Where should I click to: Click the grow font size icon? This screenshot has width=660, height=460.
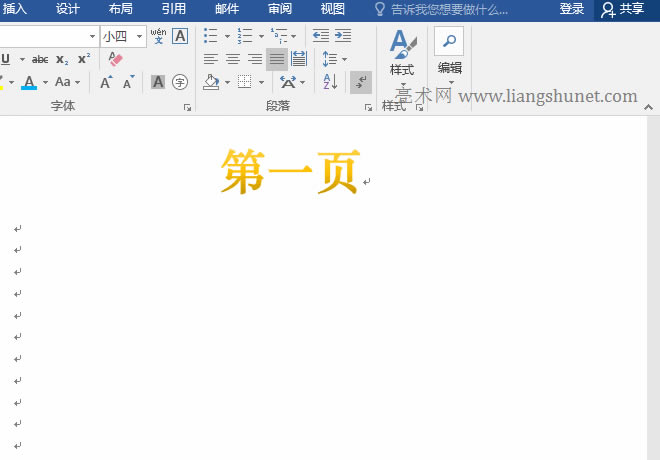[106, 82]
